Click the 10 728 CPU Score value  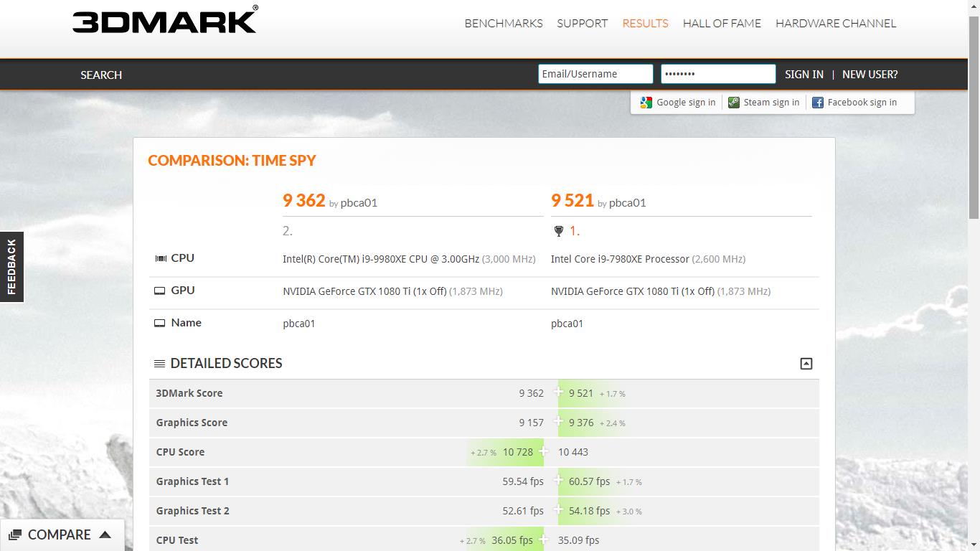518,452
